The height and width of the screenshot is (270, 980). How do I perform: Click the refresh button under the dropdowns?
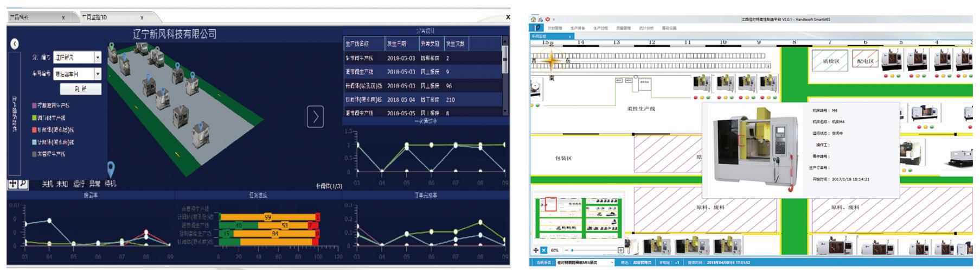point(80,89)
